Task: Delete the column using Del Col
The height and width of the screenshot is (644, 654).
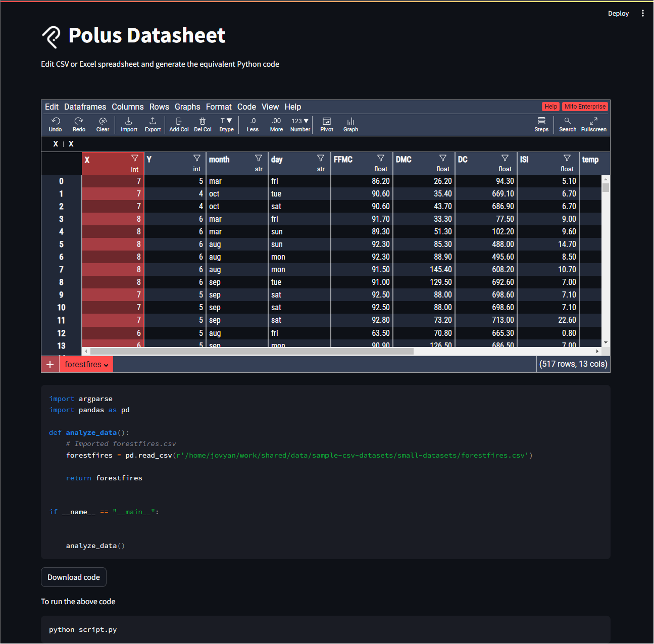Action: coord(203,124)
